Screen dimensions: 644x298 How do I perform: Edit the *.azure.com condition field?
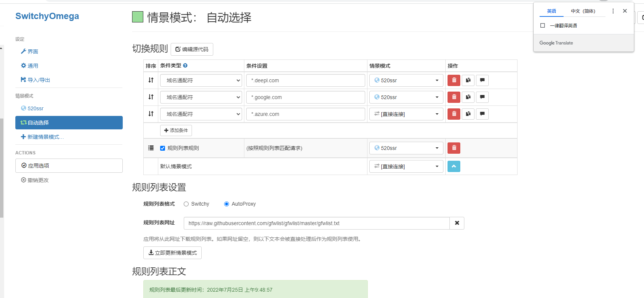pos(306,114)
